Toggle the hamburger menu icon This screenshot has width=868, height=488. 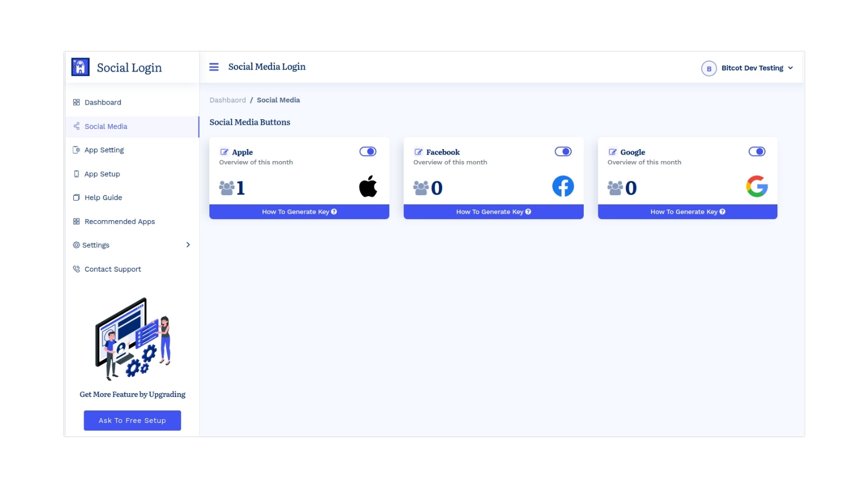click(214, 67)
